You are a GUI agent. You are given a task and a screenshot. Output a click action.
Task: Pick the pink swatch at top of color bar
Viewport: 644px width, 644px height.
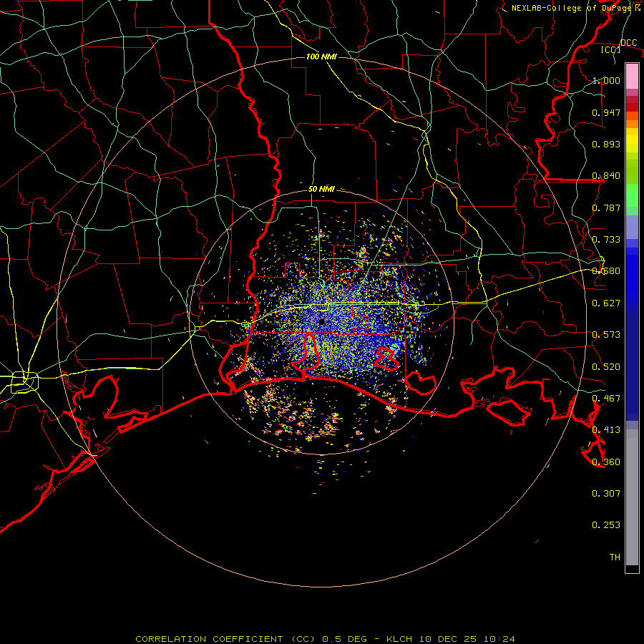pos(632,76)
